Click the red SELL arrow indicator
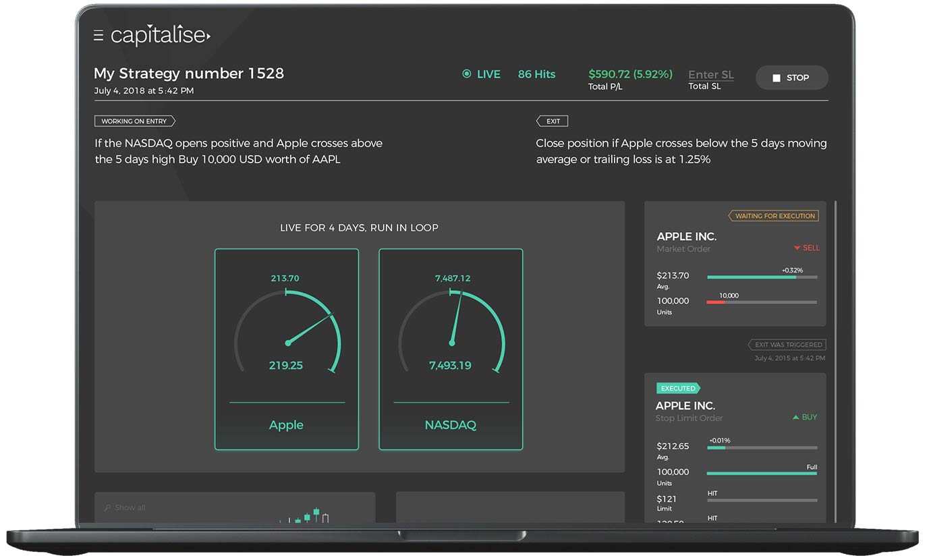 click(x=797, y=248)
